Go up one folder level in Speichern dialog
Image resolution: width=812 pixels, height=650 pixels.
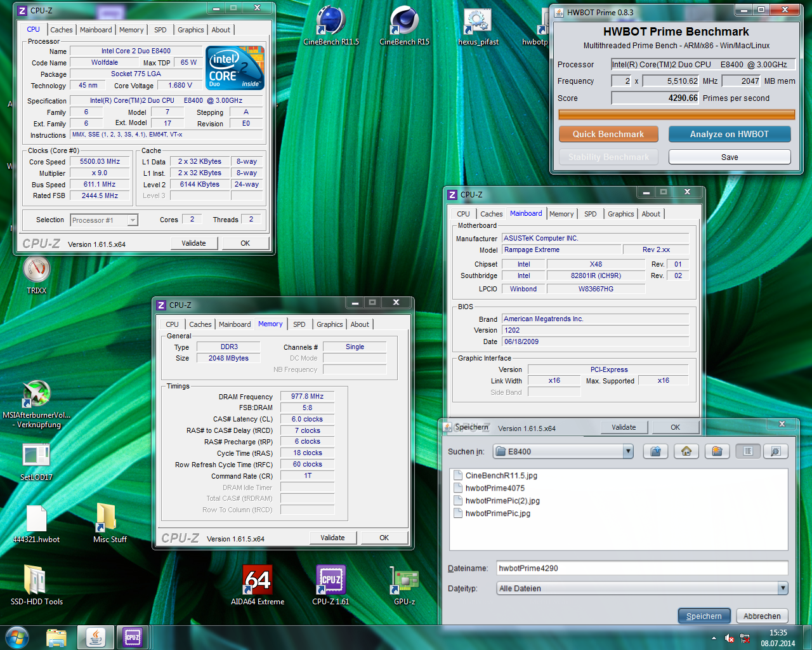click(656, 451)
